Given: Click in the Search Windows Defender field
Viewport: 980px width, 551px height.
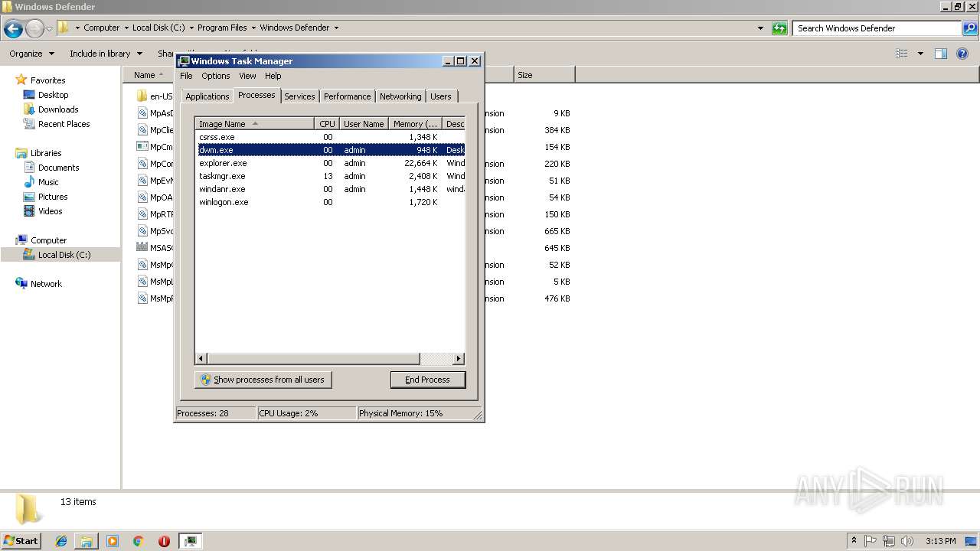Looking at the screenshot, I should [877, 28].
